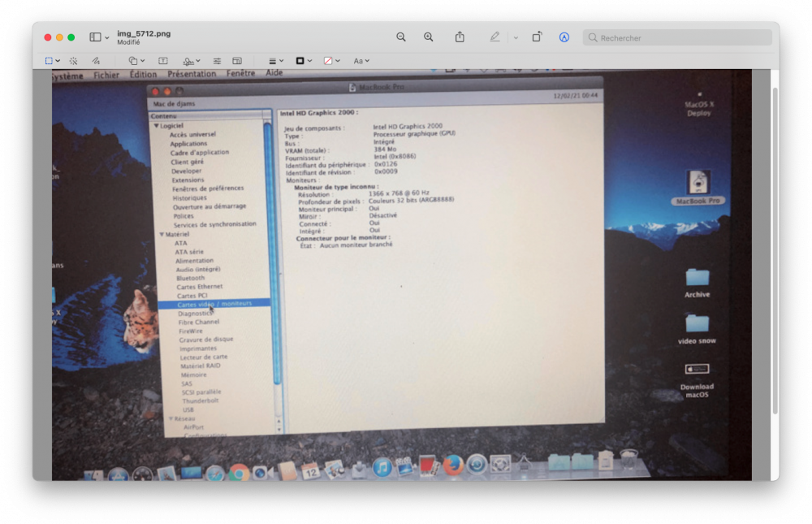The height and width of the screenshot is (524, 812).
Task: Click the Signature tool icon
Action: tap(188, 61)
